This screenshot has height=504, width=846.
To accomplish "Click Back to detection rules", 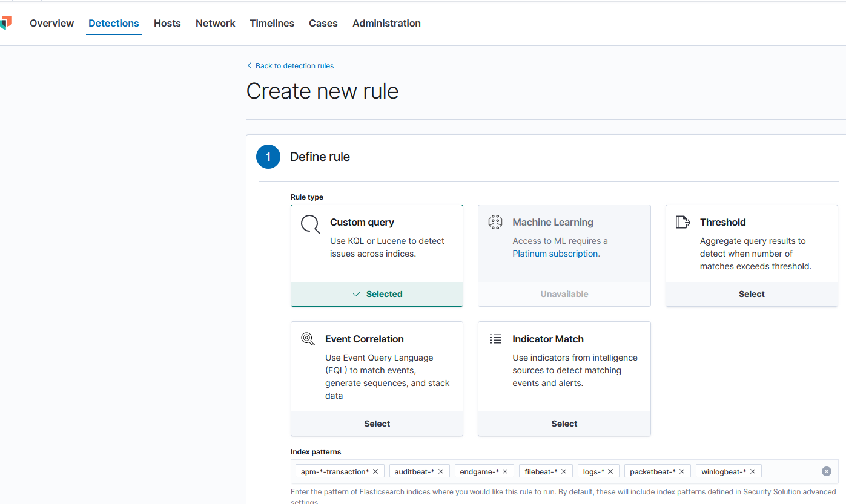I will point(294,65).
